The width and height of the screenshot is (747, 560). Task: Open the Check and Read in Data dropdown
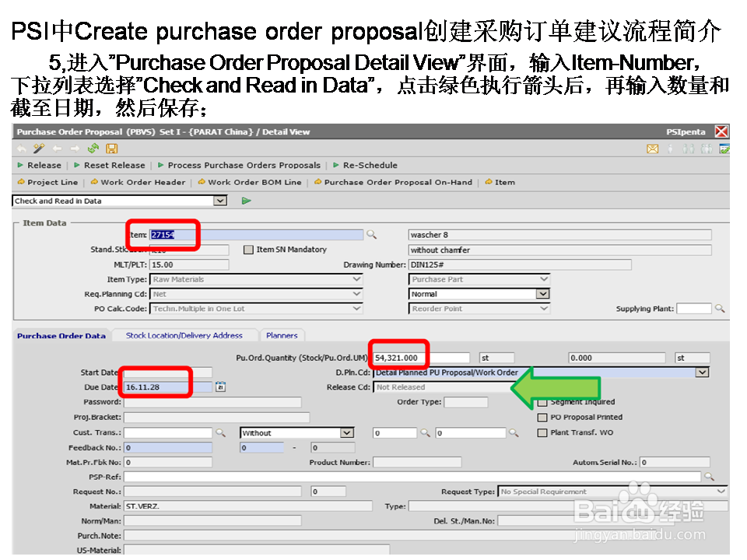tap(221, 200)
